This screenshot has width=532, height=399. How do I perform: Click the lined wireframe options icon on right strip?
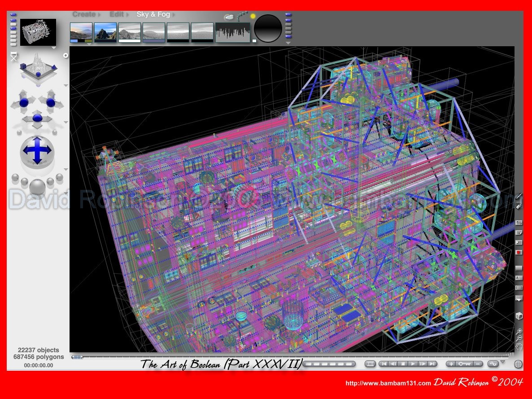519,268
